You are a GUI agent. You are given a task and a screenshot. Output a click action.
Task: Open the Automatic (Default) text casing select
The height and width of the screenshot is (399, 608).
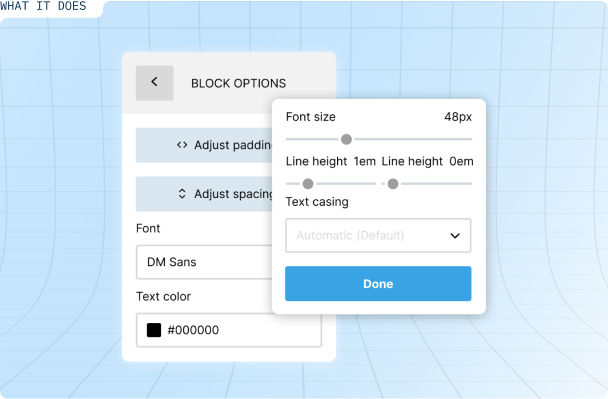tap(378, 235)
